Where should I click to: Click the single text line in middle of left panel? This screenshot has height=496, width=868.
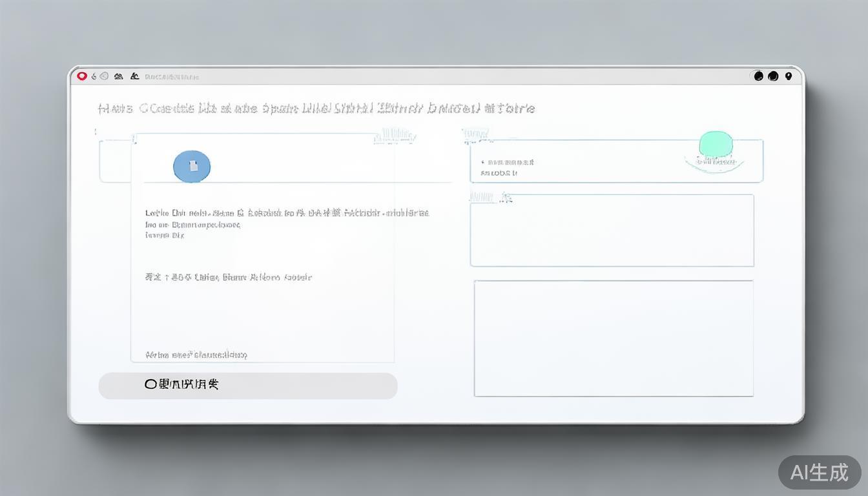click(x=229, y=278)
